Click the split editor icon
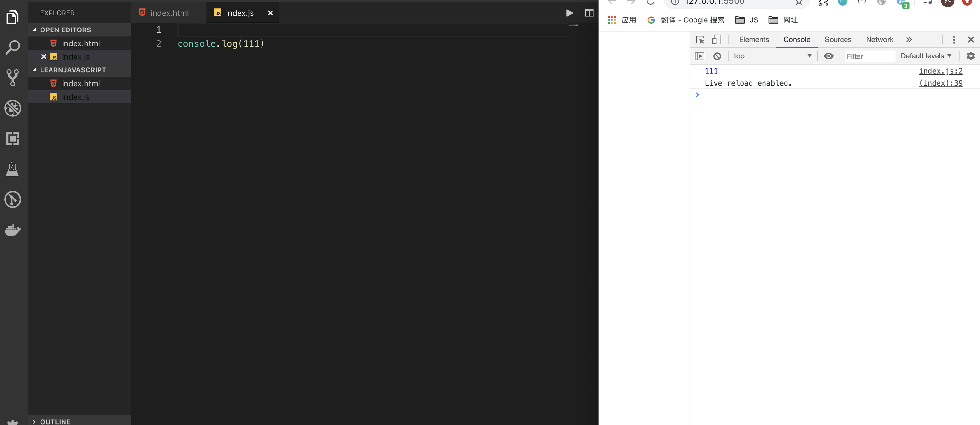The height and width of the screenshot is (425, 980). [x=589, y=13]
